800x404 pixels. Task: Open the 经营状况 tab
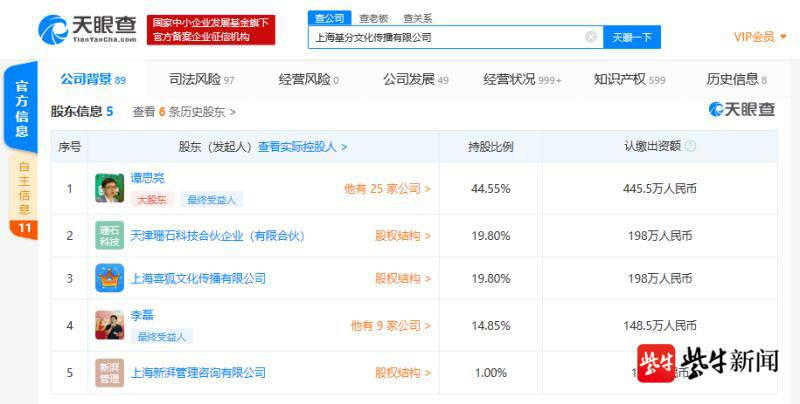522,80
